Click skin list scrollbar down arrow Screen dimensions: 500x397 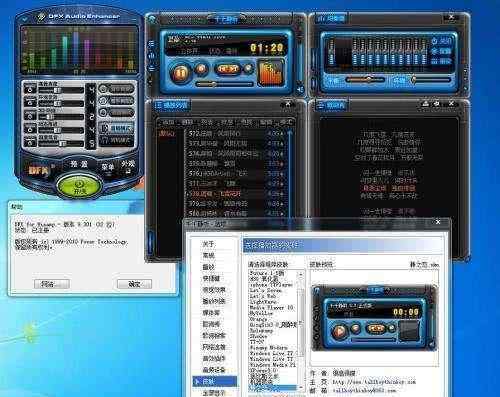click(x=301, y=388)
